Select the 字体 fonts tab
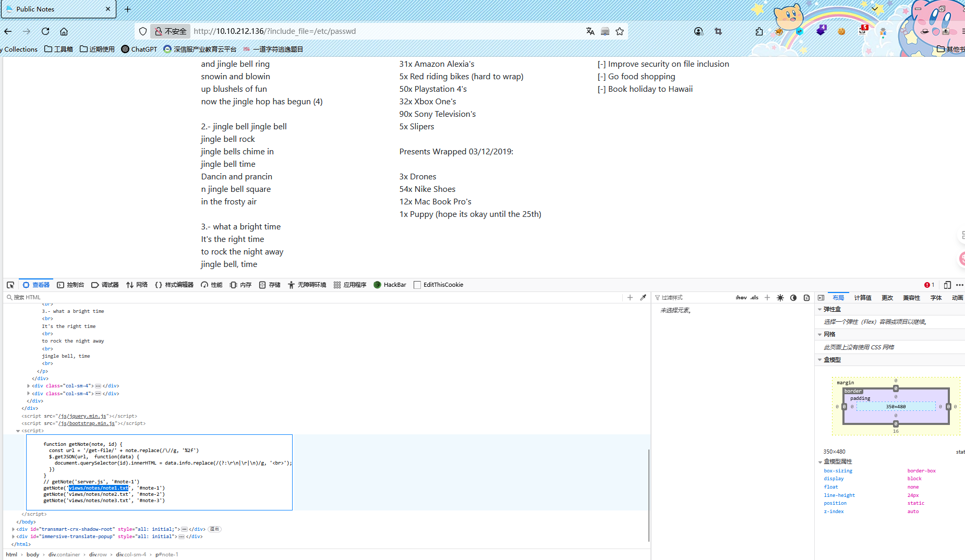 (x=936, y=298)
